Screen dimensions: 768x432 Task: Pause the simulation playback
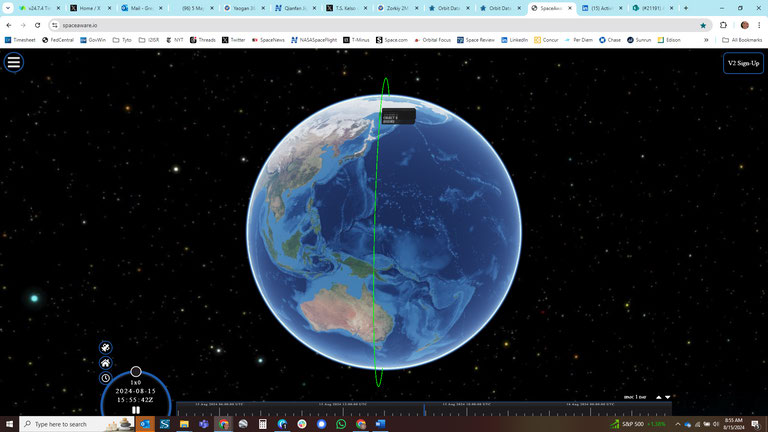(x=136, y=410)
